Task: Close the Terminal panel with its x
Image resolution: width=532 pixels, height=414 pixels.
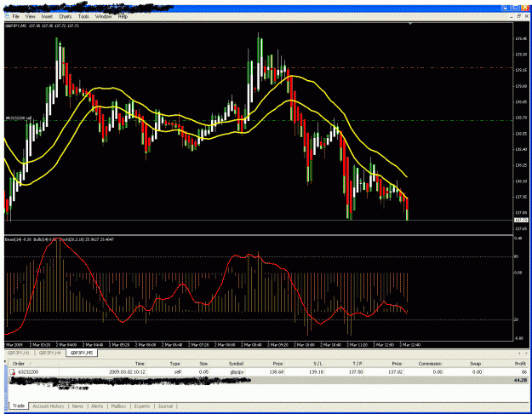Action: pyautogui.click(x=5, y=362)
